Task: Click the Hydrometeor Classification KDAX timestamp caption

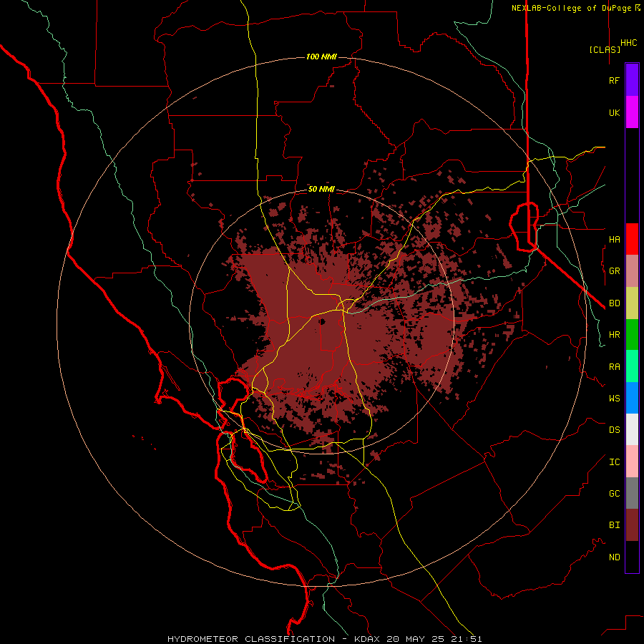Action: [x=324, y=639]
